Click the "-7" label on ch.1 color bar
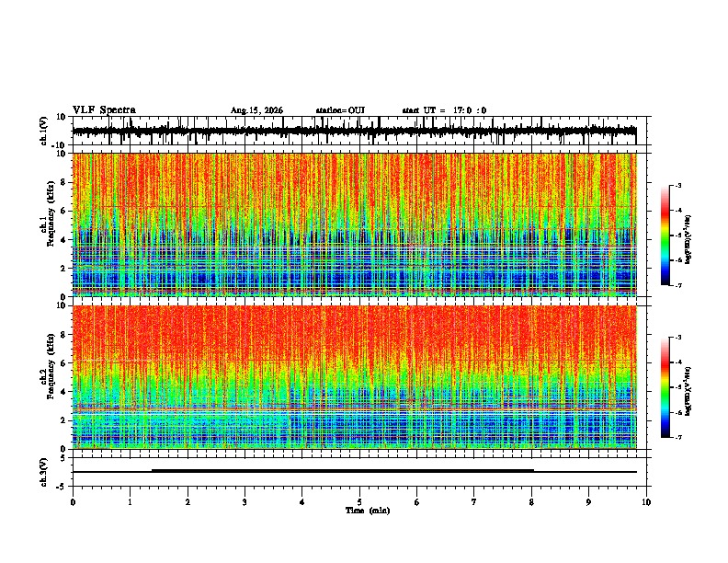This screenshot has width=728, height=563. (x=678, y=285)
